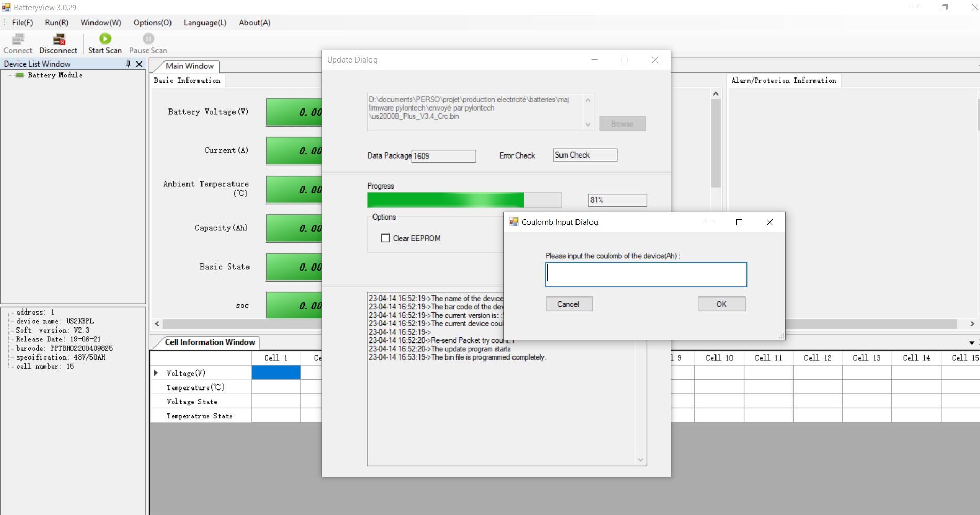The width and height of the screenshot is (980, 515).
Task: Open the Language(L) menu
Action: [x=205, y=23]
